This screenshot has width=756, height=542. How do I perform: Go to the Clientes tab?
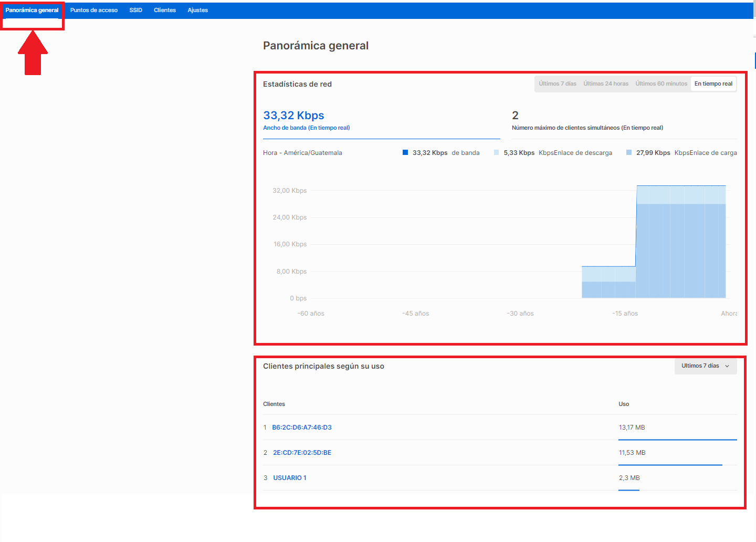165,10
